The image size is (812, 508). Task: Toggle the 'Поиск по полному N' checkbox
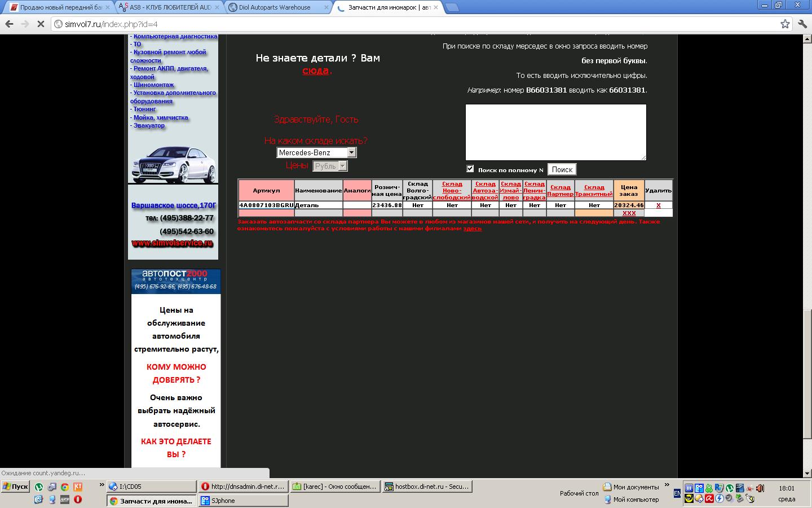click(470, 169)
